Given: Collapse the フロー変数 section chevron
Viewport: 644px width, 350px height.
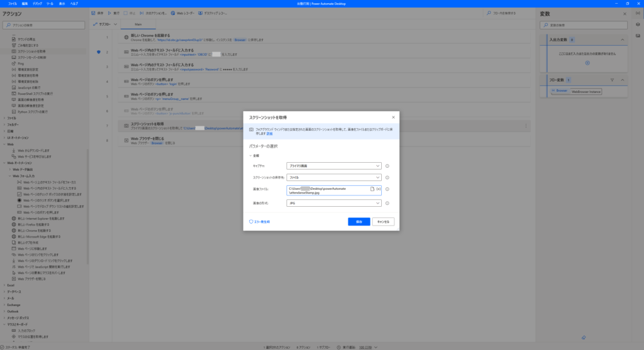Looking at the screenshot, I should [x=622, y=80].
